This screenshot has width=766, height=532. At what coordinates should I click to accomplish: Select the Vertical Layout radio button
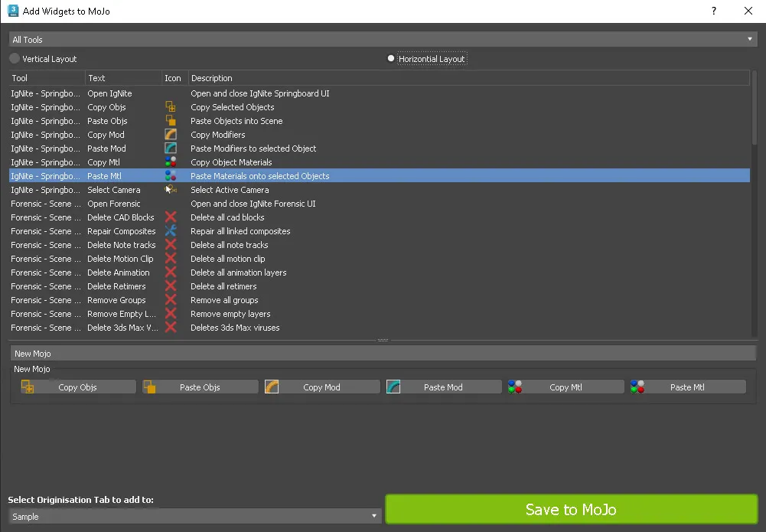[x=15, y=59]
